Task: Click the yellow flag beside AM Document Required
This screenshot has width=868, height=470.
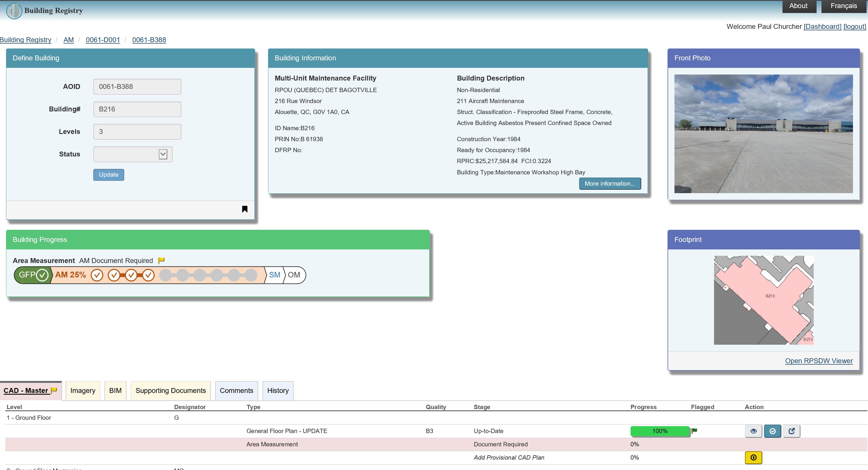Action: click(x=161, y=260)
